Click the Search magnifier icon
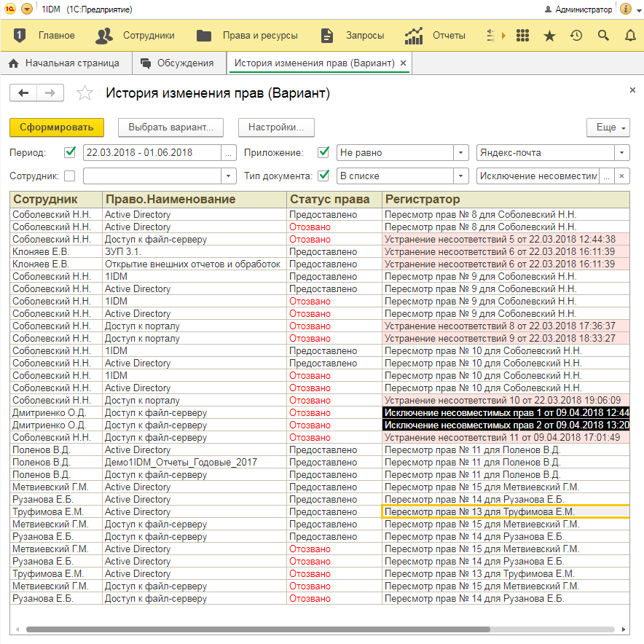Image resolution: width=644 pixels, height=644 pixels. (603, 36)
